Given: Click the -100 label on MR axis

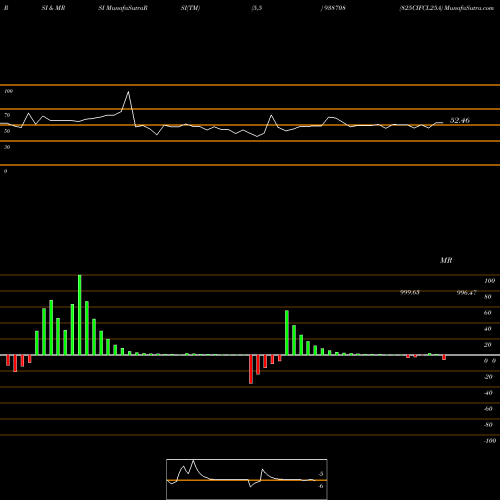Looking at the screenshot, I should (x=490, y=441).
